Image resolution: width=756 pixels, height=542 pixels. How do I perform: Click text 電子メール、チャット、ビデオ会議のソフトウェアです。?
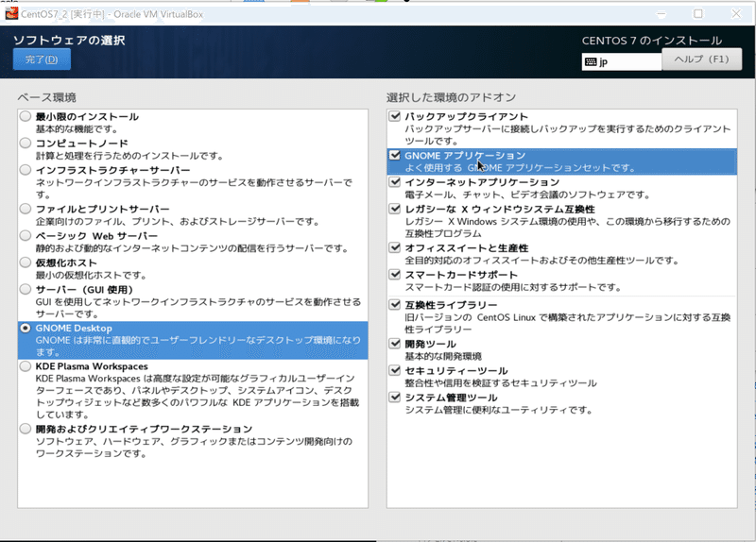click(527, 195)
